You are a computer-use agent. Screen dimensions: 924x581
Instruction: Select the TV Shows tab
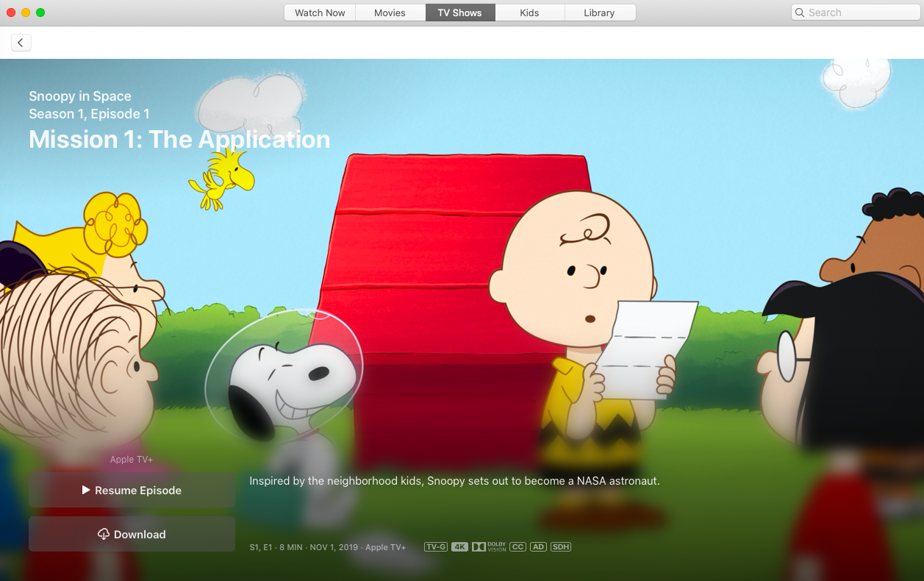point(460,13)
